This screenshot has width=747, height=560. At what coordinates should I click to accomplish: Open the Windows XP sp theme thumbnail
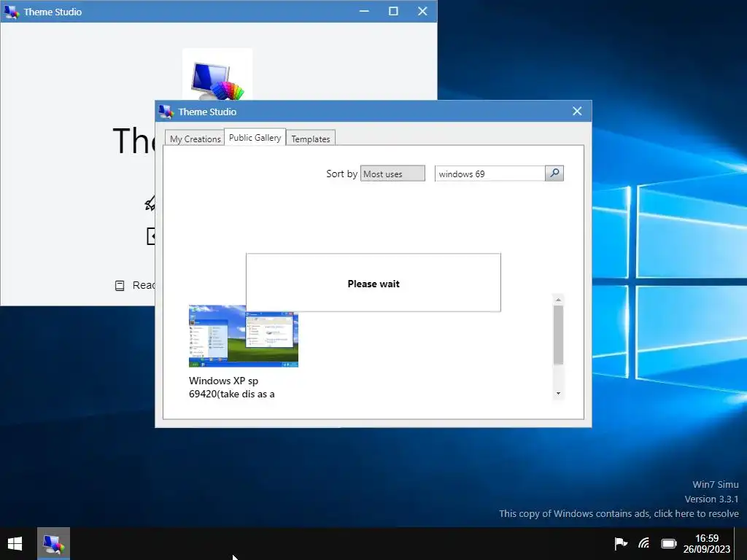click(x=244, y=336)
